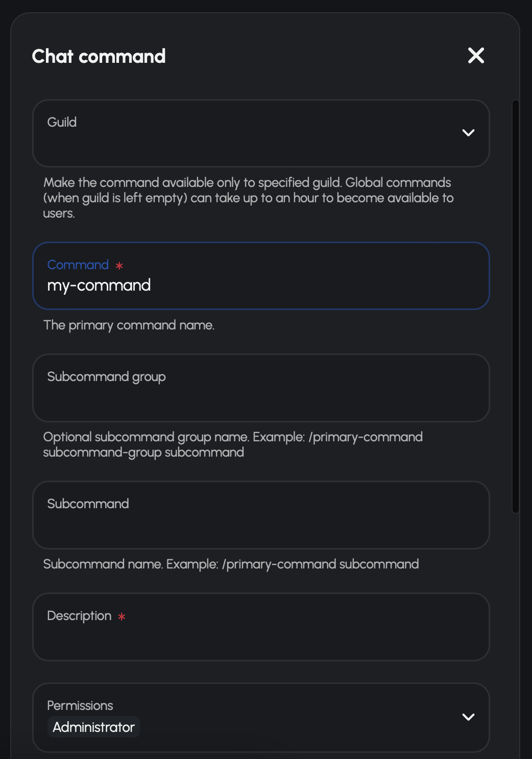
Task: Click the "Chat command" dialog title
Action: click(x=99, y=56)
